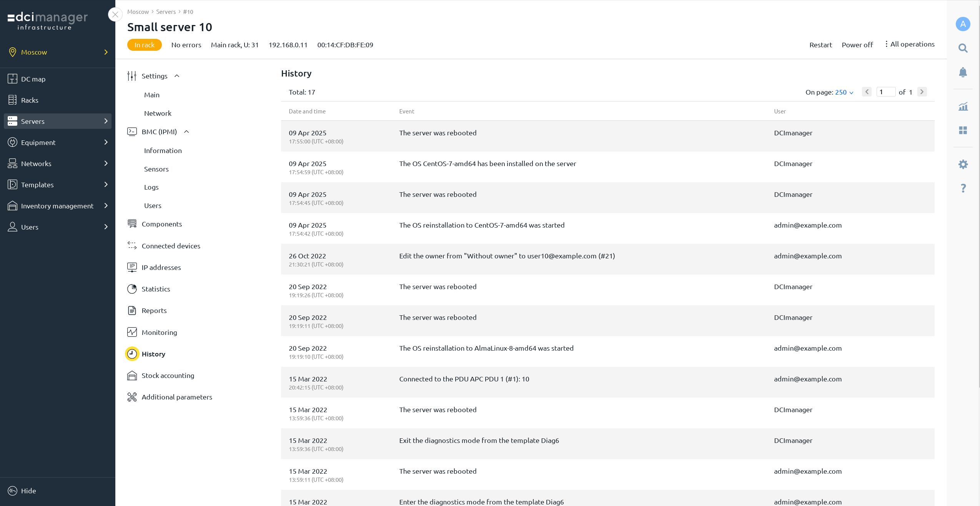Click the help question mark icon
Screen dimensions: 980x506
[x=963, y=188]
